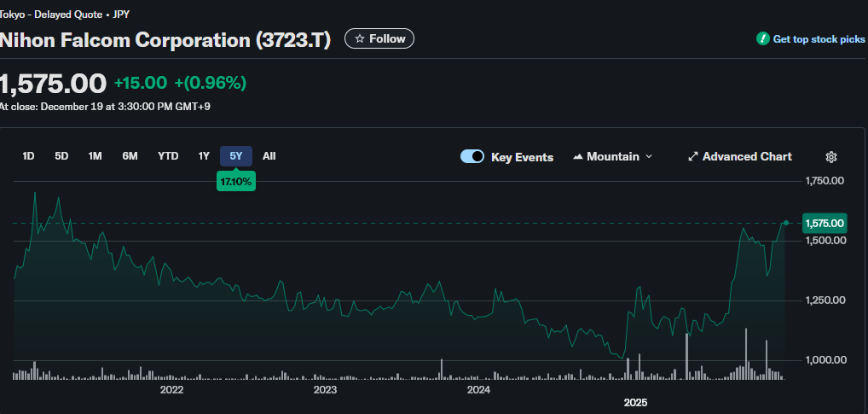
Task: Click the 2023 axis label
Action: point(325,389)
